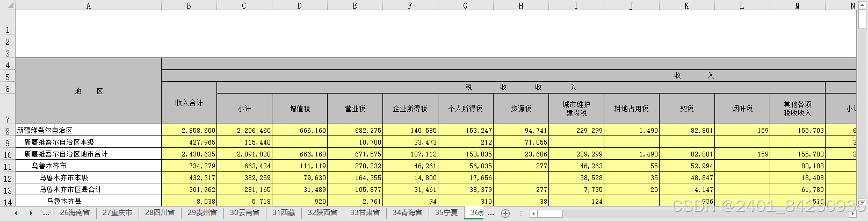Show more sheets via ellipsis after 36 tab
The image size is (868, 221).
[490, 213]
